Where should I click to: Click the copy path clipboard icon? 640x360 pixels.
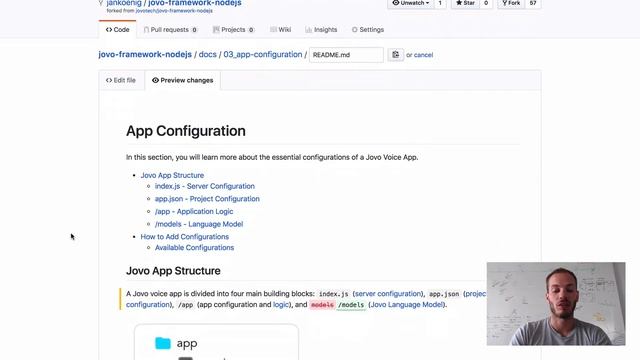coord(396,55)
